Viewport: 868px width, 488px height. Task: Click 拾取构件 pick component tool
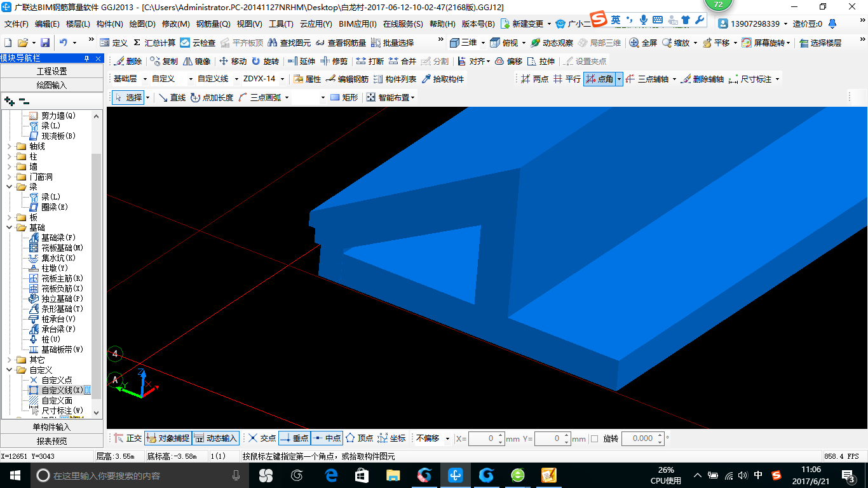(x=443, y=79)
